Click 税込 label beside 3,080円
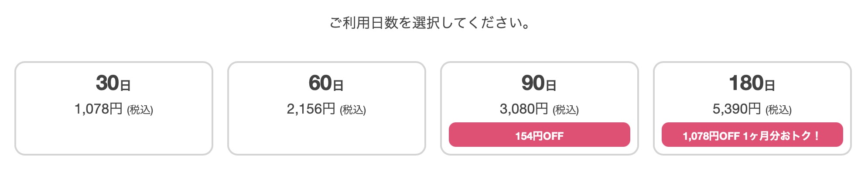 (x=566, y=110)
